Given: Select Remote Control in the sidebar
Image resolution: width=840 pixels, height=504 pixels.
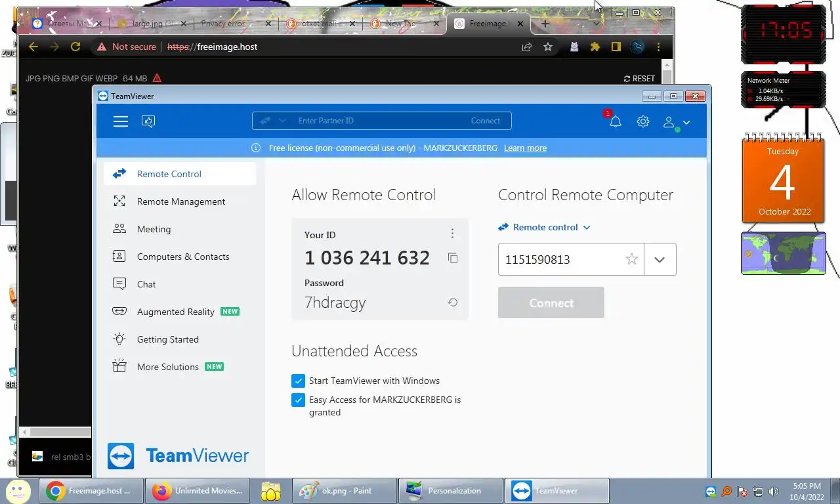Looking at the screenshot, I should [x=180, y=174].
